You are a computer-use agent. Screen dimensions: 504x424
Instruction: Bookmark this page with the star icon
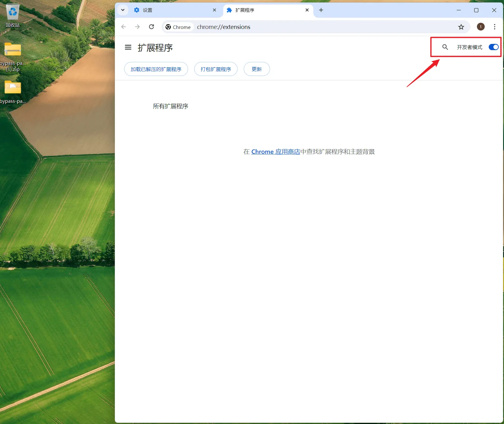point(461,27)
